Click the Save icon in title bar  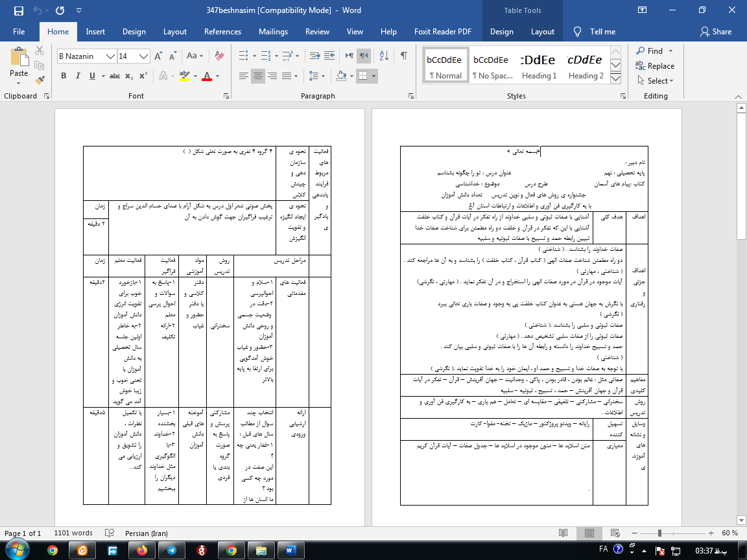[x=18, y=10]
